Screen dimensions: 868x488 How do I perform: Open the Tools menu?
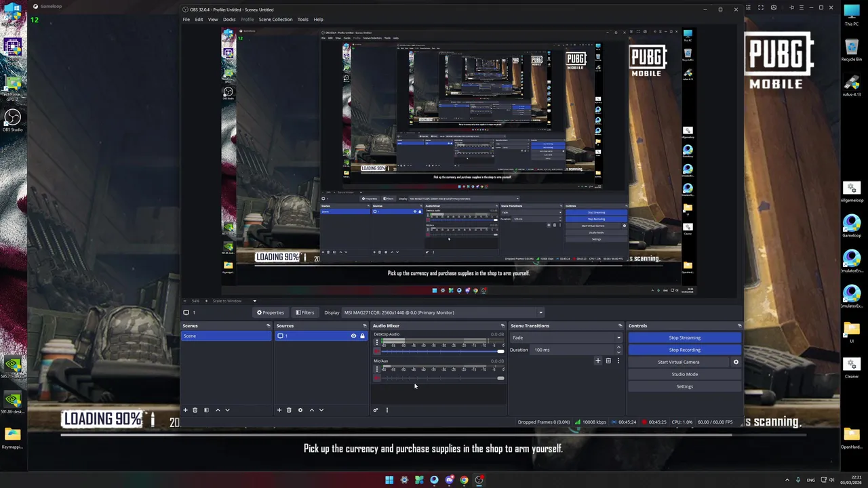tap(302, 20)
